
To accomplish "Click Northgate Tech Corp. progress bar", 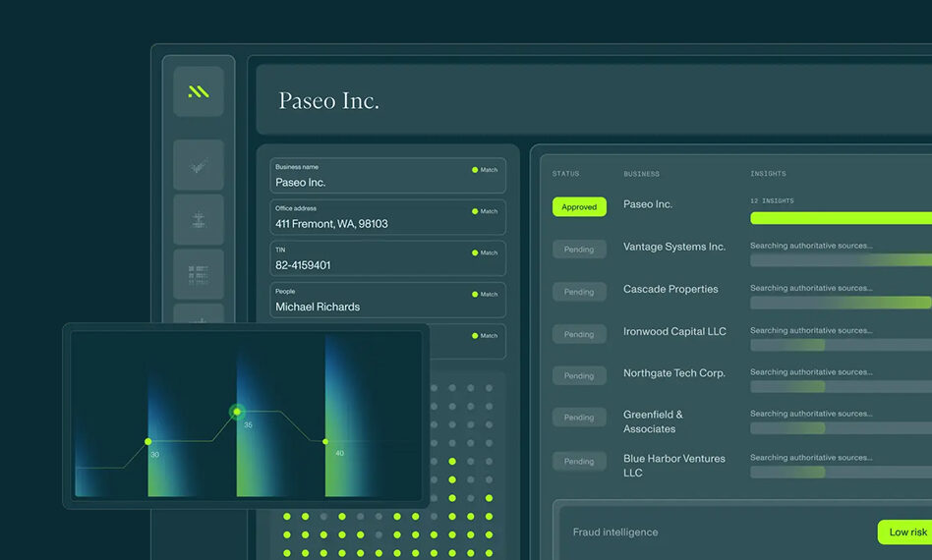I will click(841, 386).
